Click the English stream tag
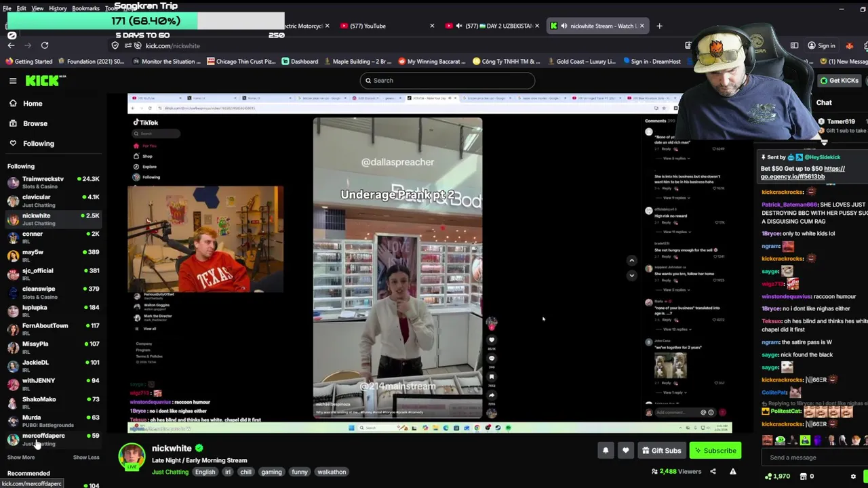 coord(205,472)
